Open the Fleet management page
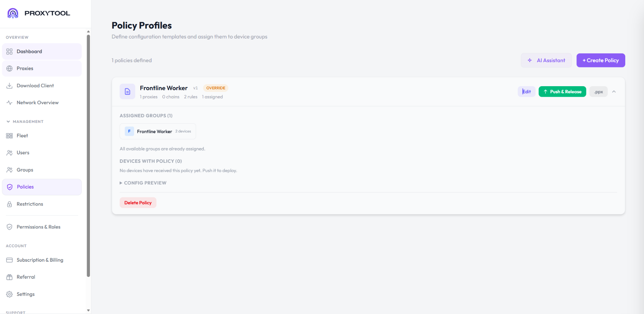The height and width of the screenshot is (314, 644). (x=42, y=136)
